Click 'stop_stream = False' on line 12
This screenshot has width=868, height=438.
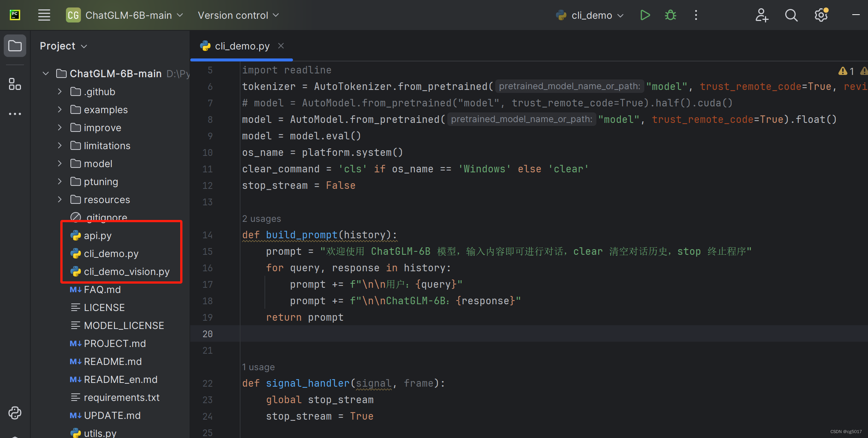point(299,185)
